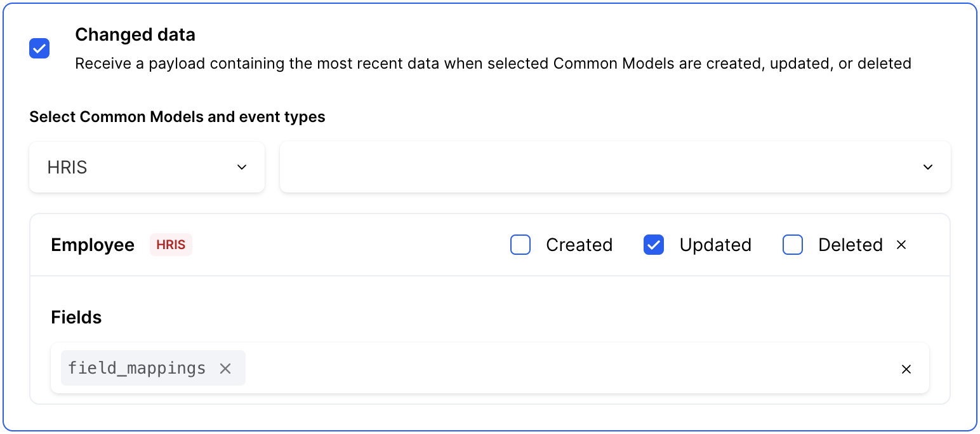
Task: Click the Employee model name
Action: pos(93,245)
